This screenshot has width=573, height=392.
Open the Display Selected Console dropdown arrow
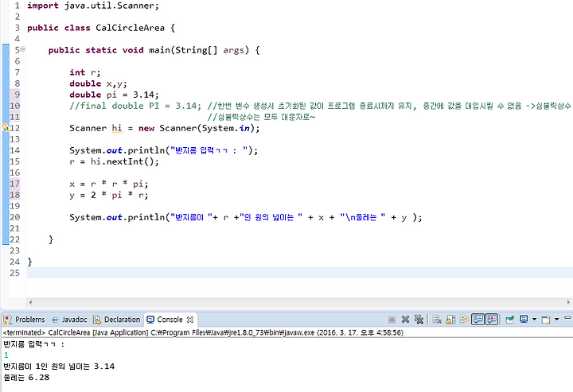tap(534, 320)
